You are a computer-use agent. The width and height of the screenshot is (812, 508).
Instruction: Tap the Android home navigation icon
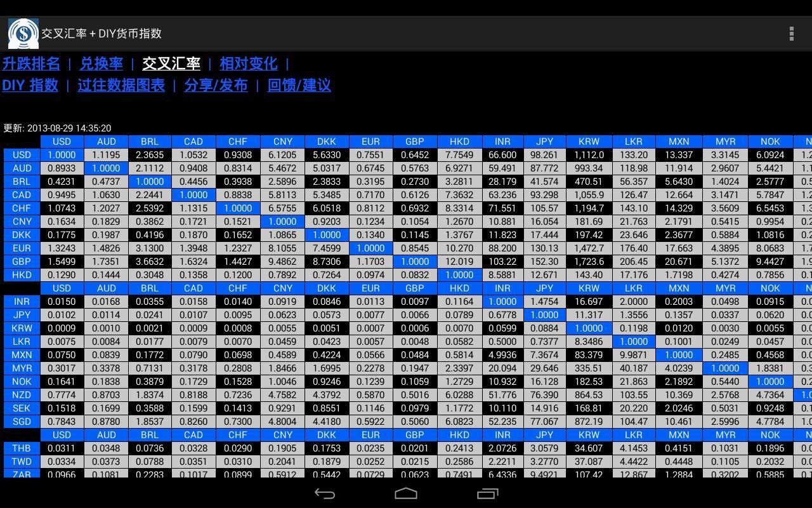[406, 492]
